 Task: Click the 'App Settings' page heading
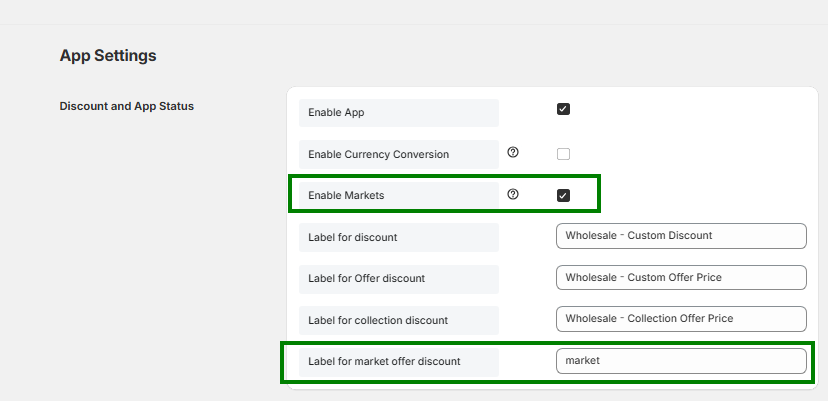108,55
